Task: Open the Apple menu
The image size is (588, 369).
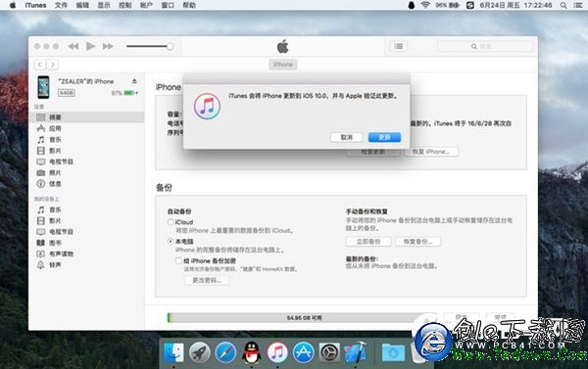Action: (x=13, y=5)
